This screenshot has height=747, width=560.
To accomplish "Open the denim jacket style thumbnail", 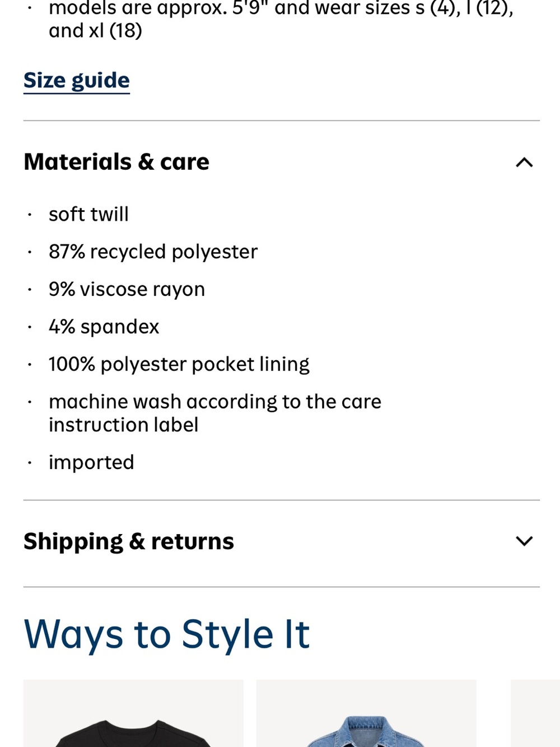I will coord(366,713).
